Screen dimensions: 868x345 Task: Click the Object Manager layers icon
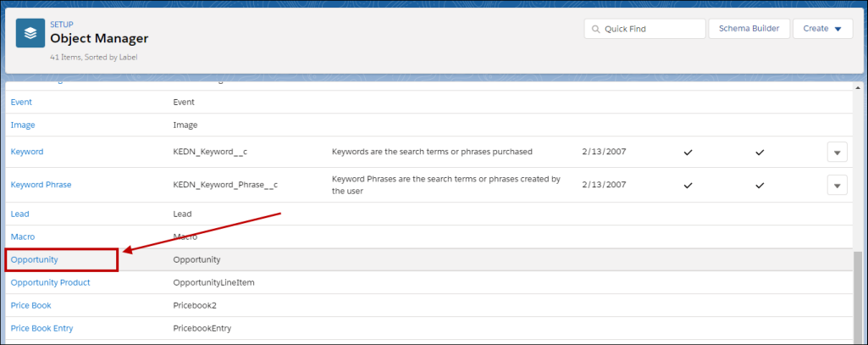tap(30, 33)
